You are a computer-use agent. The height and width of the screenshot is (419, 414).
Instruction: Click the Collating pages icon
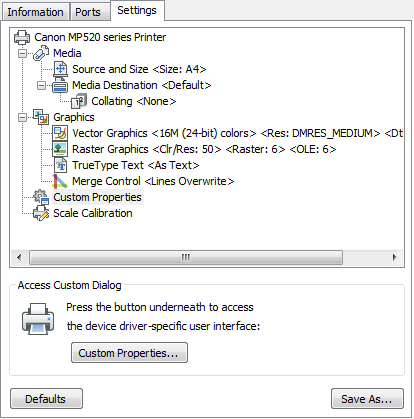coord(79,101)
